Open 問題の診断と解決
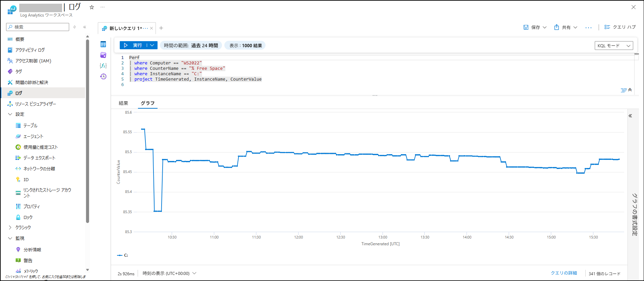The image size is (644, 281). point(32,82)
